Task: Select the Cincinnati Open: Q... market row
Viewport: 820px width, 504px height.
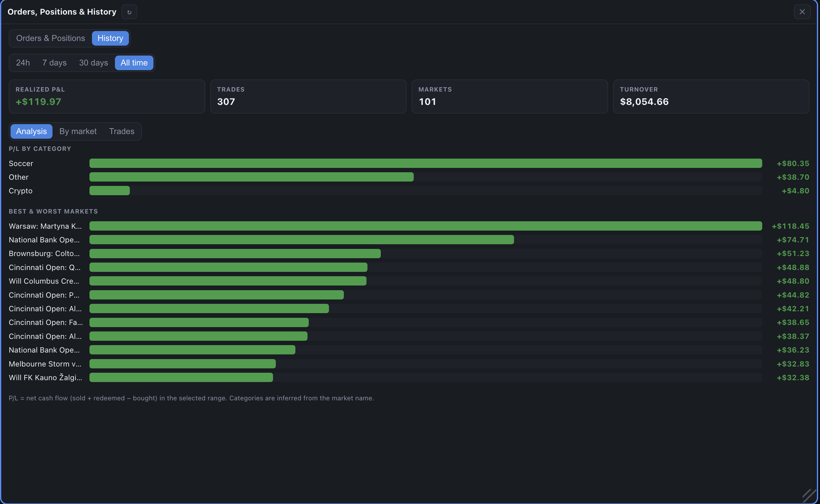Action: (409, 267)
